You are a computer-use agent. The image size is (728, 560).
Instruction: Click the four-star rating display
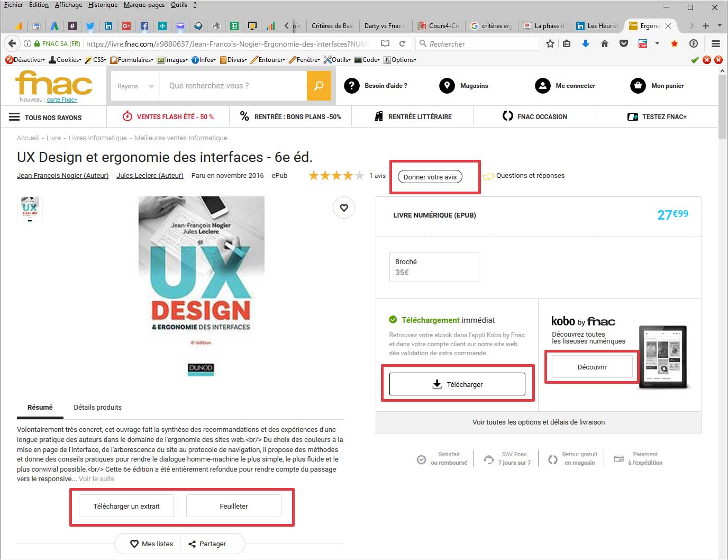tap(336, 176)
